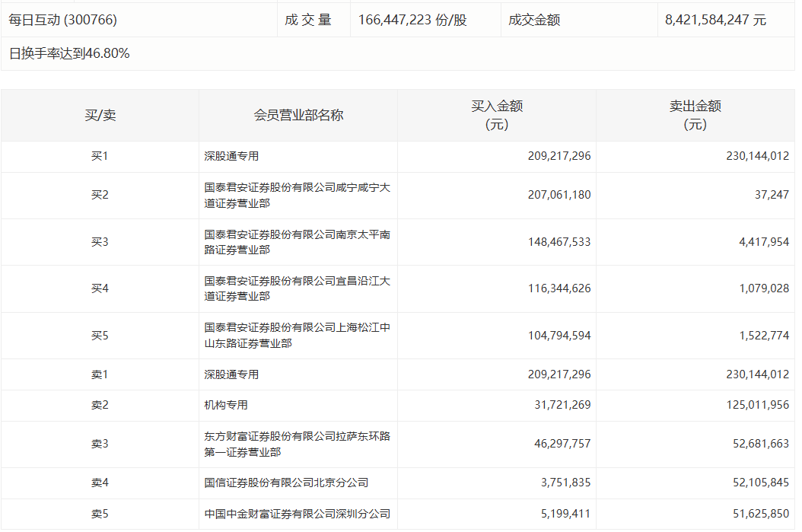
Task: Click the stock name 每日互动 (300766)
Action: pyautogui.click(x=63, y=20)
